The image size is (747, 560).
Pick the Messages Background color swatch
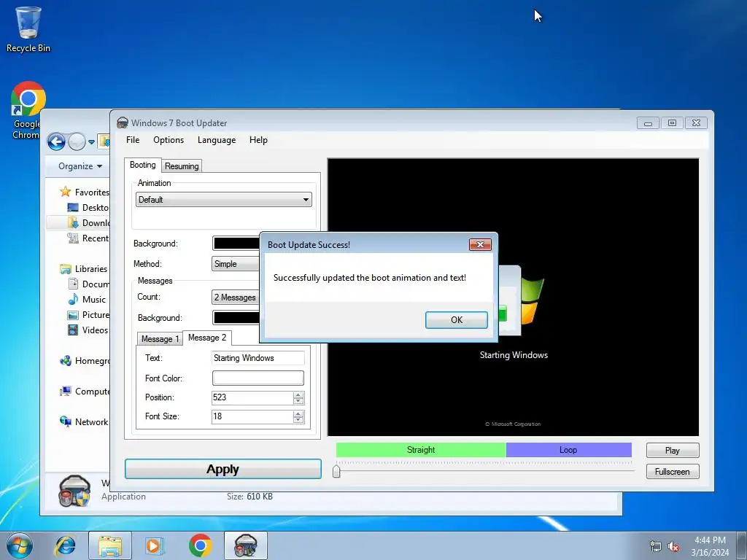[236, 318]
